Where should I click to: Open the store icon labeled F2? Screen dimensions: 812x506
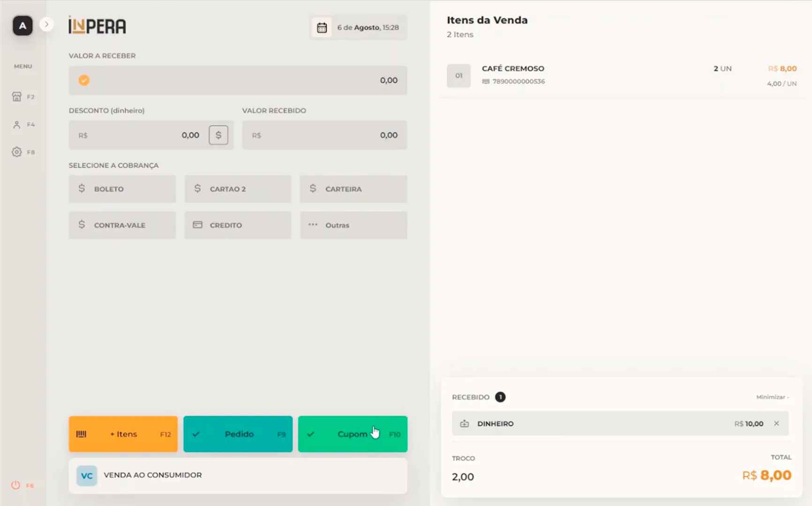(x=17, y=97)
